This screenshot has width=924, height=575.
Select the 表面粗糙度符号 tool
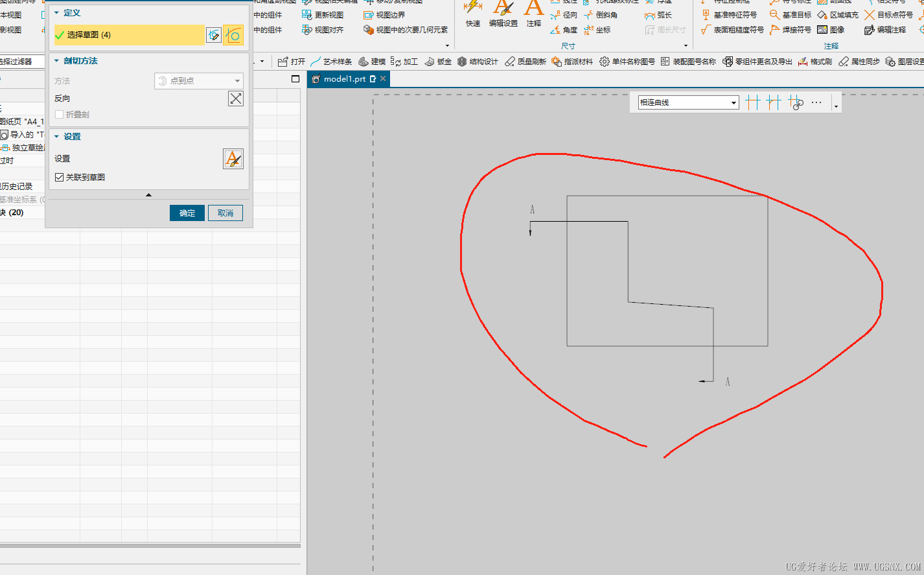pyautogui.click(x=733, y=30)
